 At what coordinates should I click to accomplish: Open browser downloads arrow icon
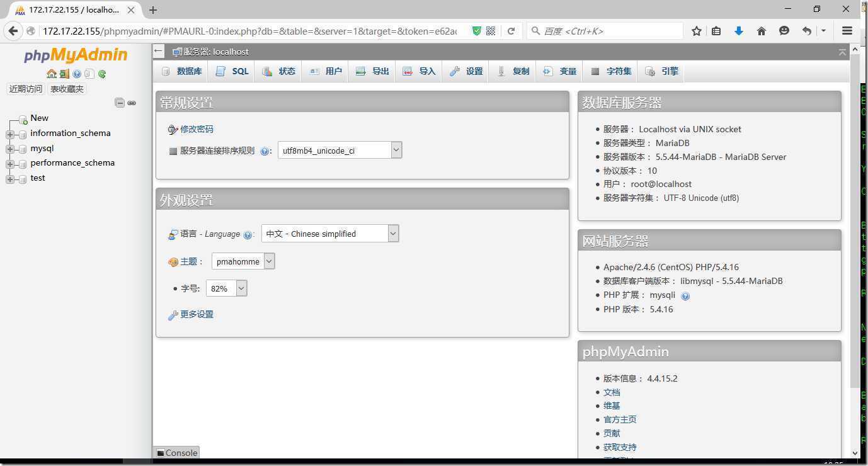pyautogui.click(x=739, y=31)
